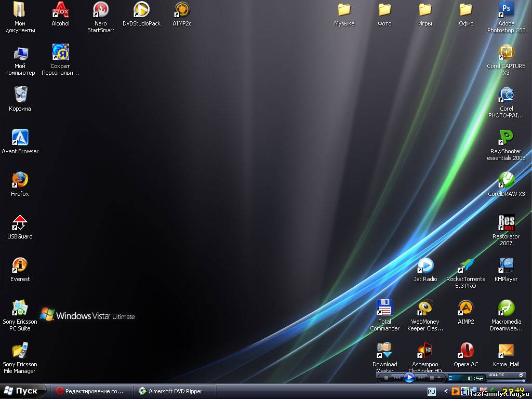Launch CorelDRAW X3 shortcut
Image resolution: width=532 pixels, height=399 pixels.
pyautogui.click(x=506, y=180)
